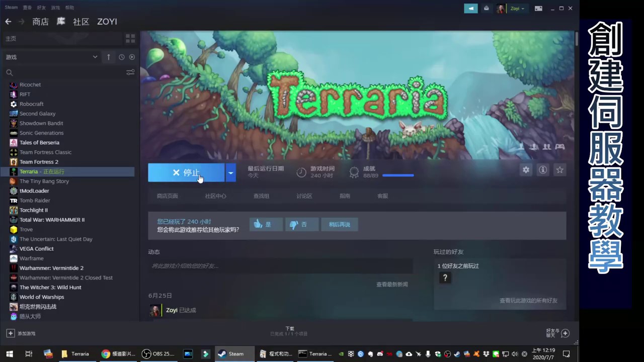Switch to OBS on the taskbar
Viewport: 644px width, 362px height.
click(158, 354)
